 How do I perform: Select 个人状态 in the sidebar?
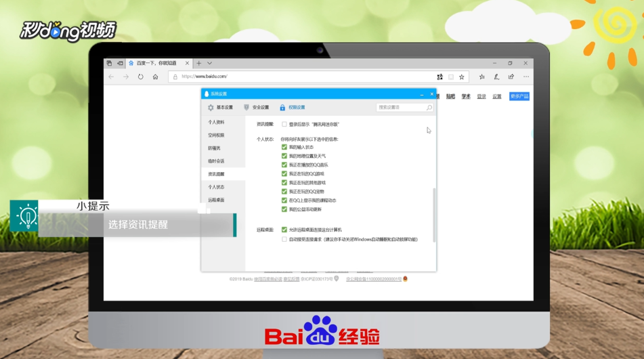(216, 187)
